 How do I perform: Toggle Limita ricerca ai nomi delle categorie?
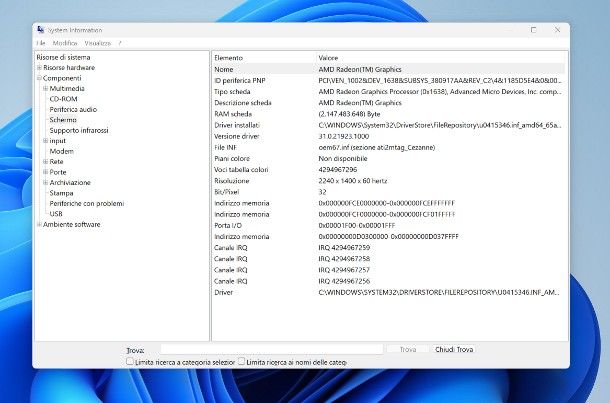(x=241, y=361)
